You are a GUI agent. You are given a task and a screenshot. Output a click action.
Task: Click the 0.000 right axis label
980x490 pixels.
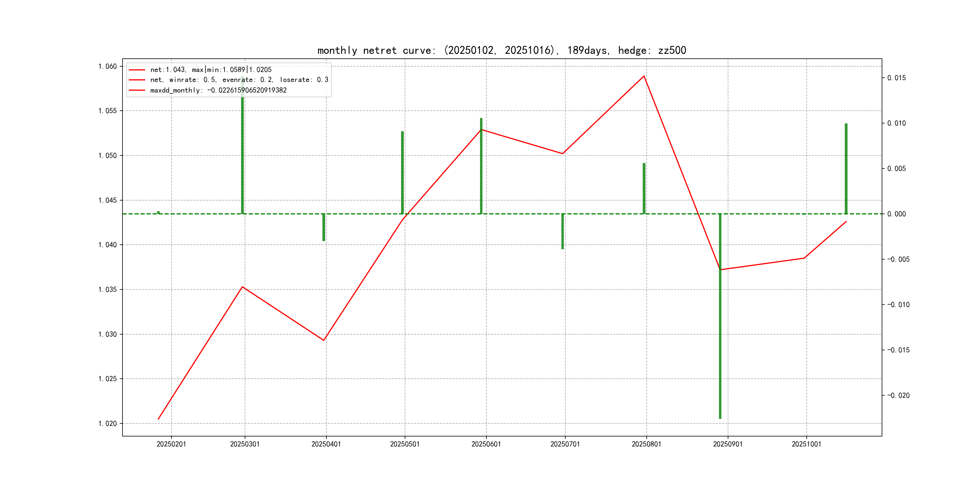click(896, 214)
